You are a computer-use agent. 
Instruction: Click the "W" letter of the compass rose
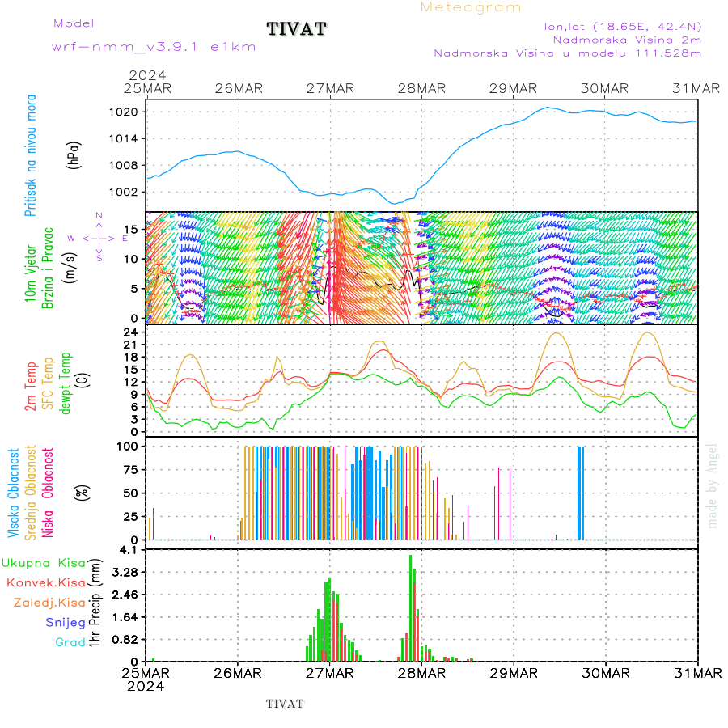click(71, 239)
